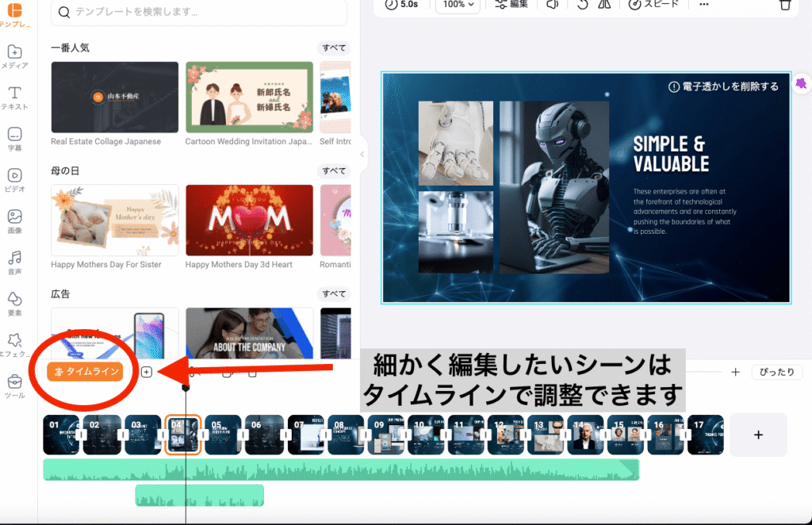Select scene 07 thumbnail
This screenshot has width=812, height=525.
306,435
